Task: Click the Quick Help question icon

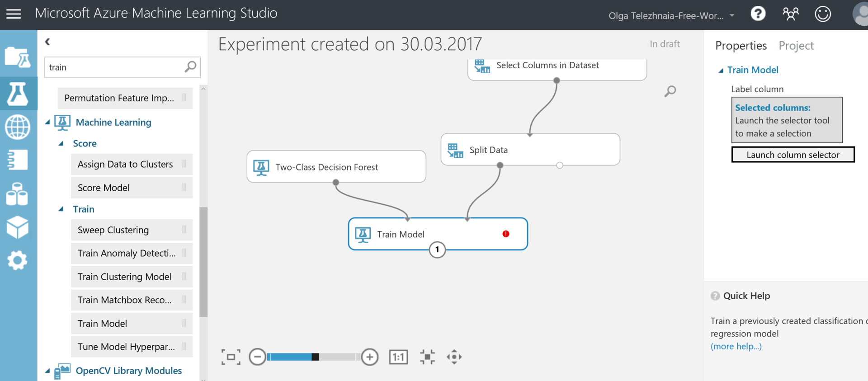Action: click(715, 296)
